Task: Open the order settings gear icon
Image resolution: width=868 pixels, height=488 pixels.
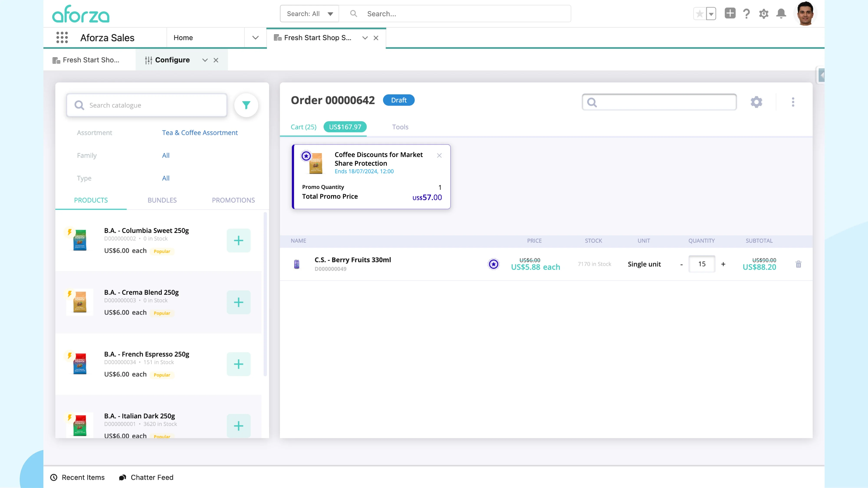Action: 756,102
